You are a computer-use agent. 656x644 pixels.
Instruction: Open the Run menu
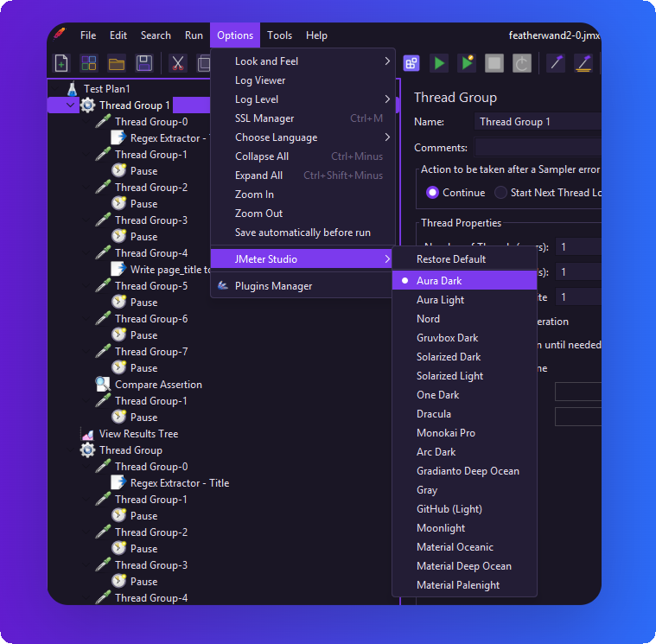(x=194, y=35)
